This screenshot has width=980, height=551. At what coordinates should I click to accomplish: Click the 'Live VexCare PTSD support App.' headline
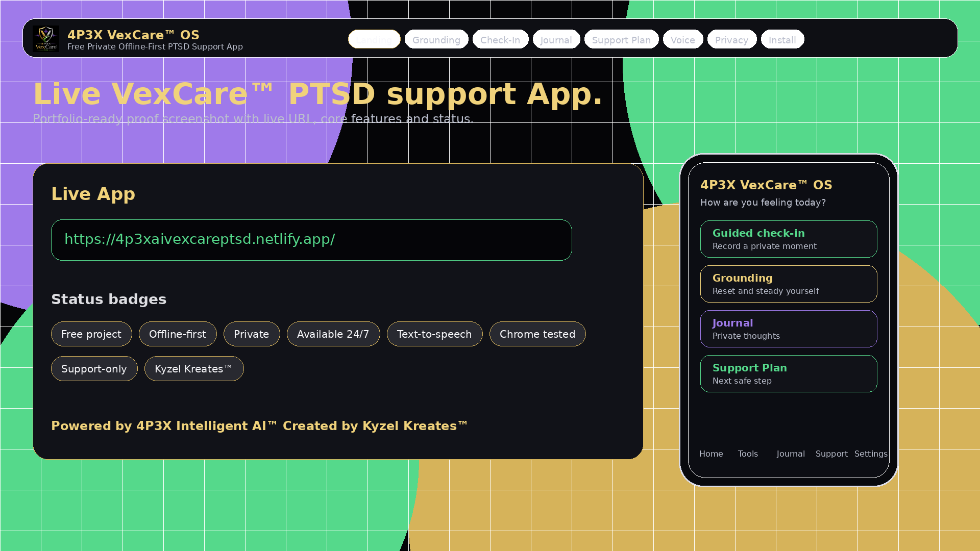(x=317, y=94)
